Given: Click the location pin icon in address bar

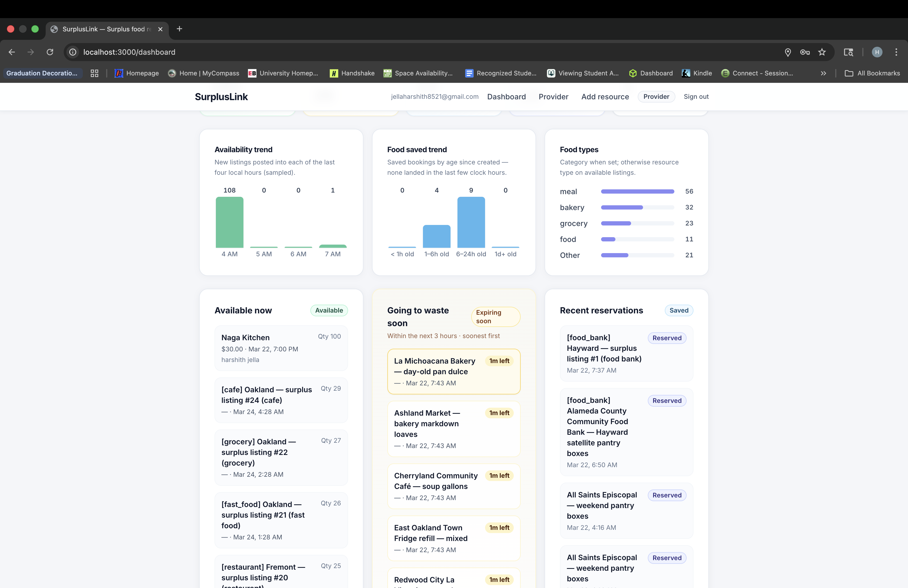Looking at the screenshot, I should [787, 52].
